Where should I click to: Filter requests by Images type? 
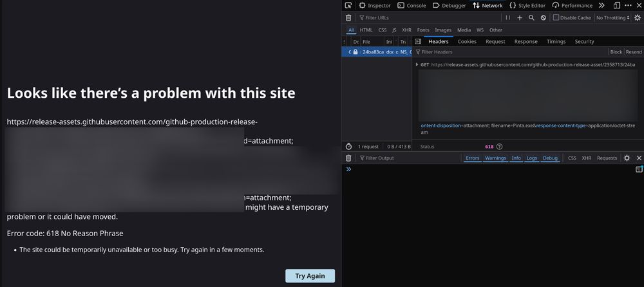click(443, 30)
